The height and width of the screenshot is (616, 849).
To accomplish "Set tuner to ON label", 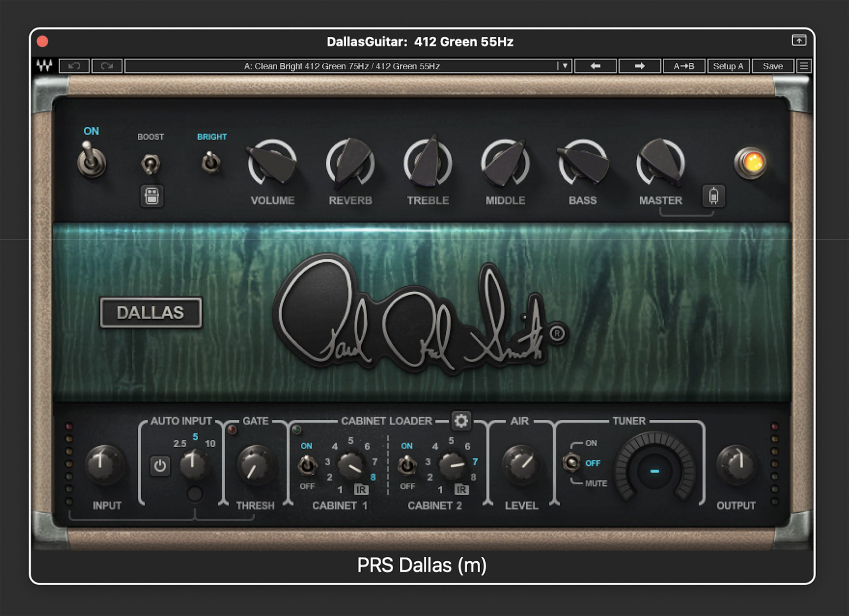I will pyautogui.click(x=591, y=443).
